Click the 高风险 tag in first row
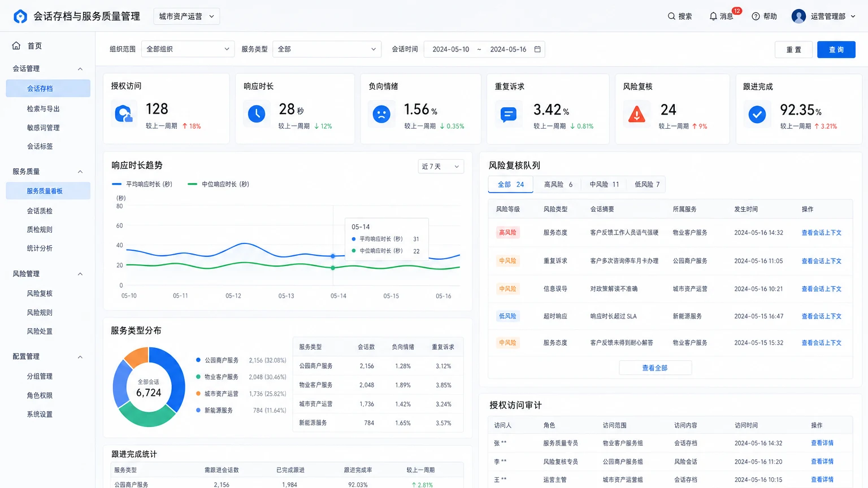 (507, 233)
